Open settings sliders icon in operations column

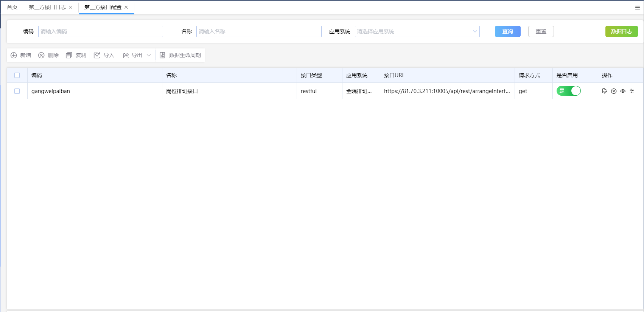632,91
